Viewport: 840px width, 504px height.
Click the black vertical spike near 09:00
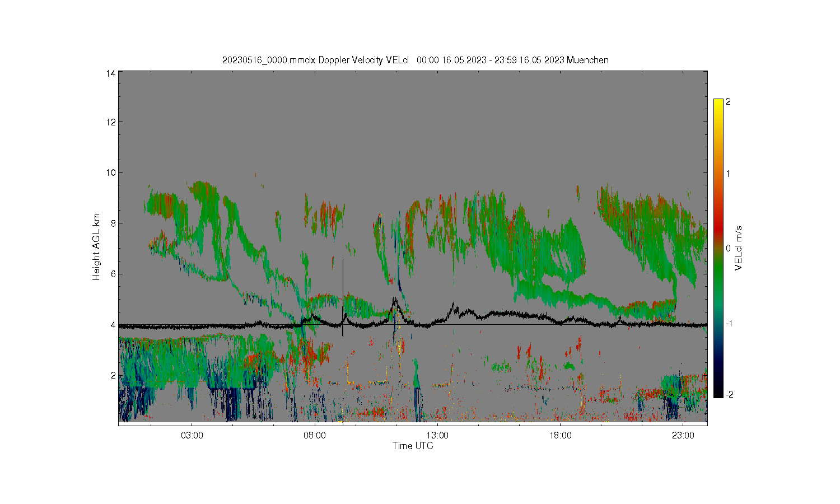point(343,298)
